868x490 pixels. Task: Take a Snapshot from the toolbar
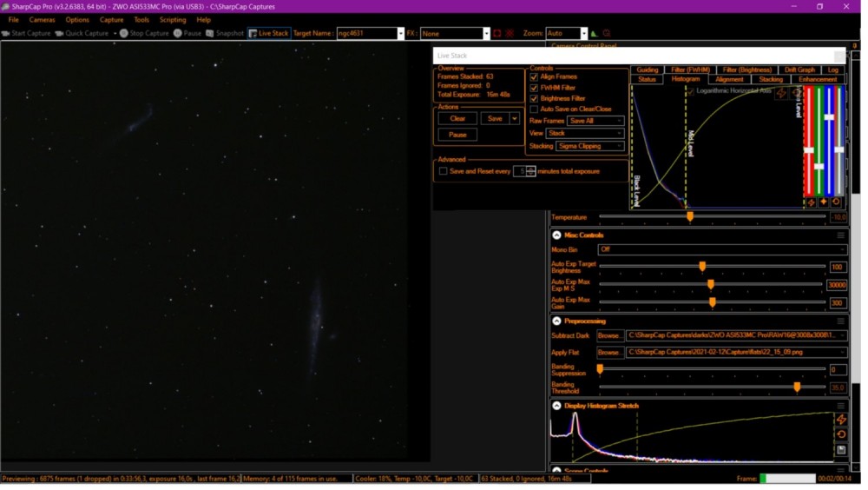[x=226, y=33]
